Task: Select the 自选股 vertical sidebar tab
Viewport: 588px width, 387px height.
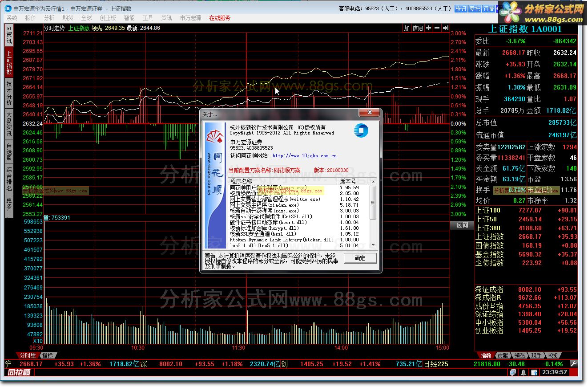Action: click(9, 151)
